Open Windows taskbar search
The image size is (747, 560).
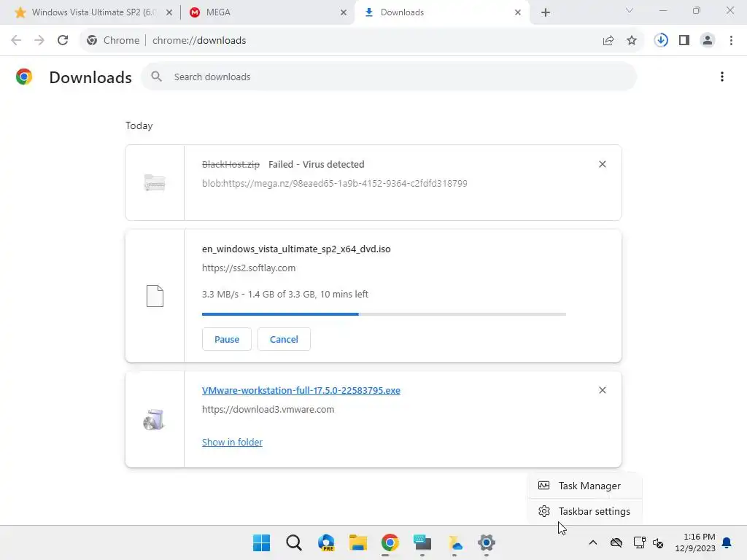(x=294, y=542)
